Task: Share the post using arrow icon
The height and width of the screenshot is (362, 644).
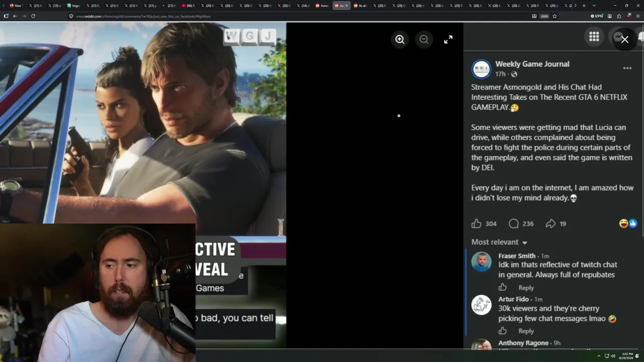Action: 551,224
